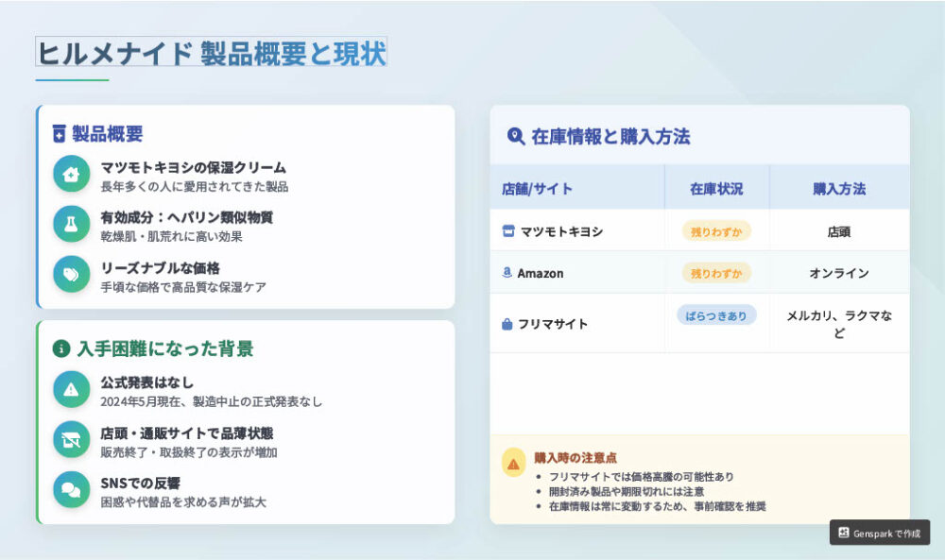Click the bottle icon next to 製品概要
This screenshot has height=560, width=945.
pyautogui.click(x=59, y=134)
